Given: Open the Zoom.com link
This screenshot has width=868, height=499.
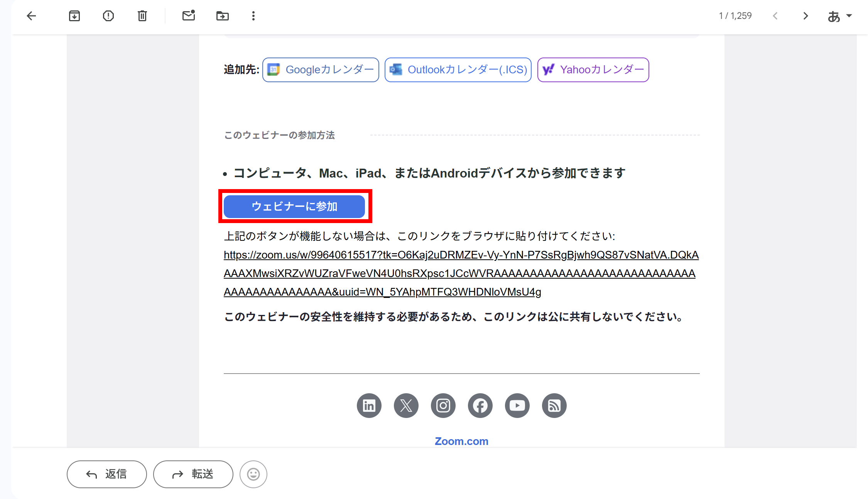Looking at the screenshot, I should [x=461, y=441].
